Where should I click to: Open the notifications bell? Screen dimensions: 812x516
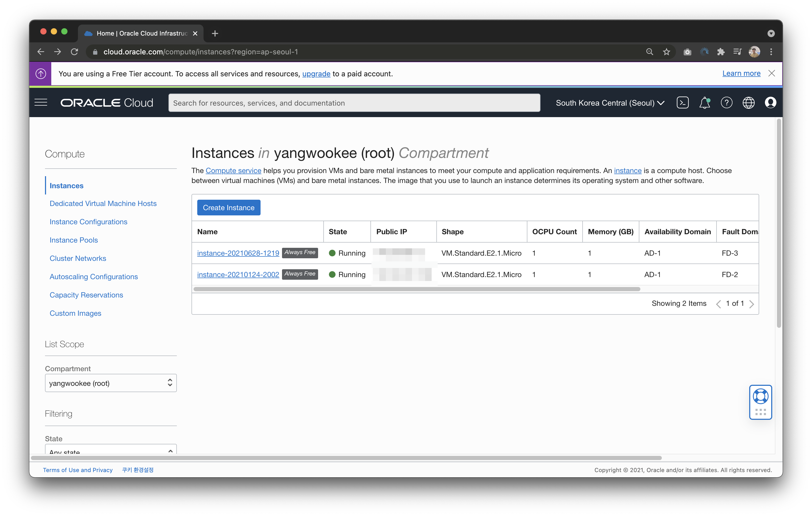(x=704, y=103)
